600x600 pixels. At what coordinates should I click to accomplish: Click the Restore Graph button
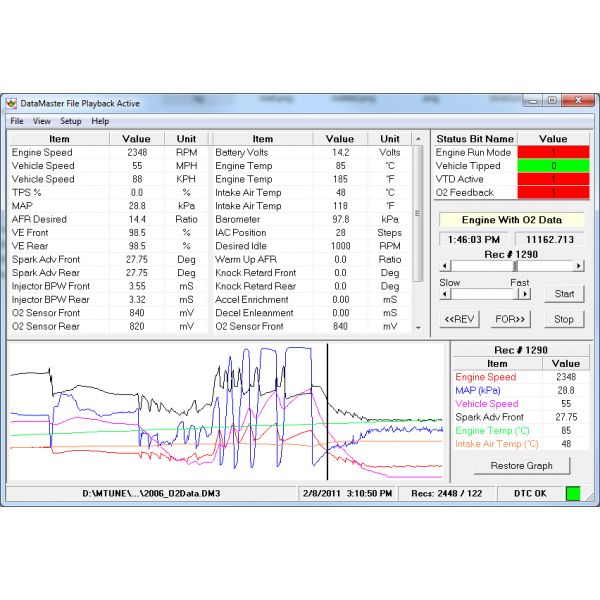(x=522, y=466)
